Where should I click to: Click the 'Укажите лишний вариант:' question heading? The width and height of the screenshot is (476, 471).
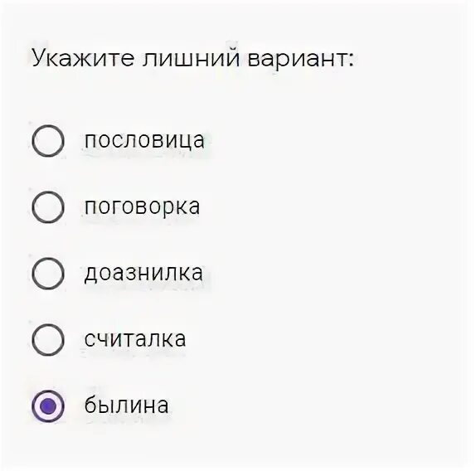[x=192, y=58]
